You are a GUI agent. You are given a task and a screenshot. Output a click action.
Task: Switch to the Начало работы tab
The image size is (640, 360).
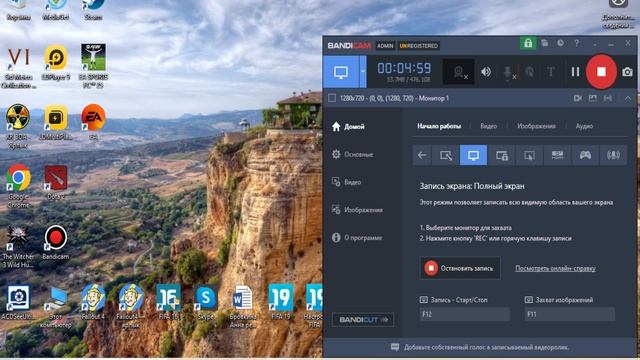(x=439, y=126)
